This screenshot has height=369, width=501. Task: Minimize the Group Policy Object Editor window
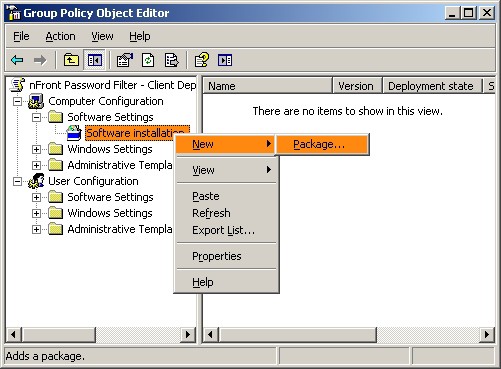click(452, 13)
